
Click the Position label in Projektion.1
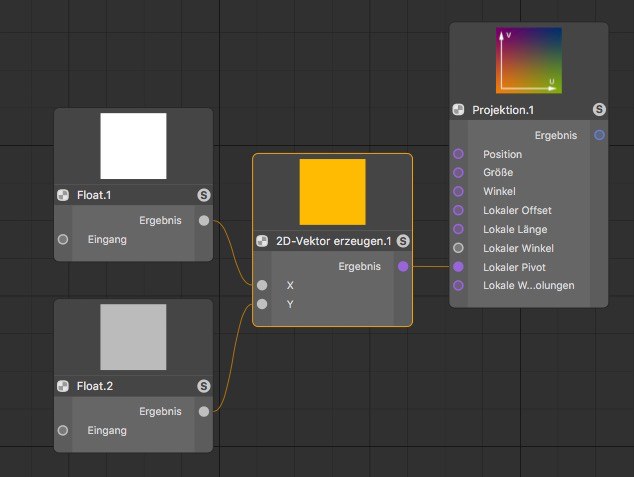click(x=503, y=154)
